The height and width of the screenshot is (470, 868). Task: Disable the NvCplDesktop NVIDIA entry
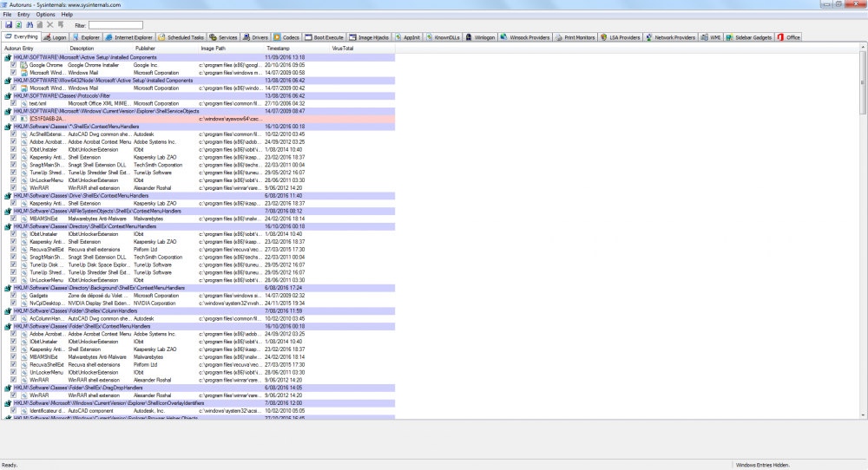14,303
